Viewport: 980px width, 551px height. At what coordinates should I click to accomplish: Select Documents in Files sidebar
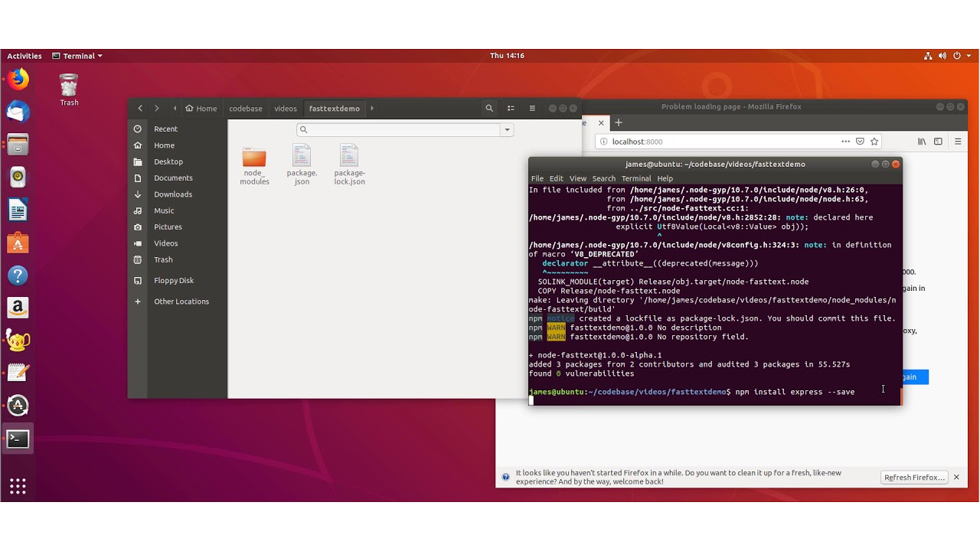[178, 178]
